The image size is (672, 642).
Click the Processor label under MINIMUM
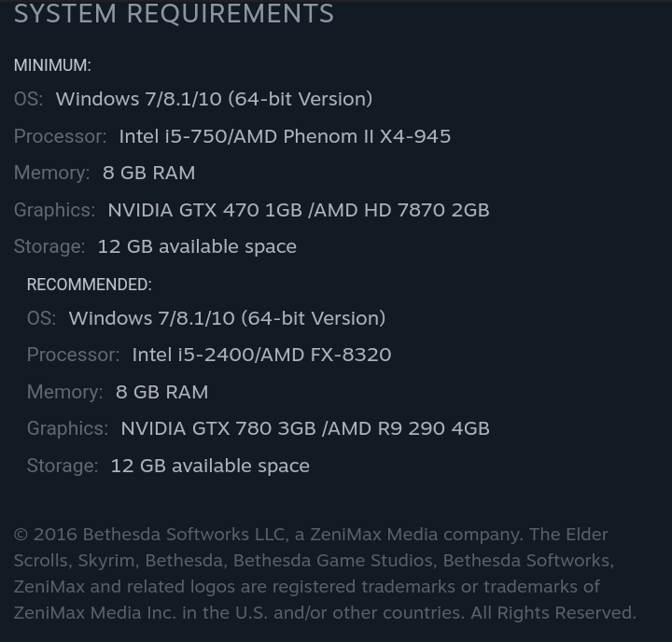(60, 136)
